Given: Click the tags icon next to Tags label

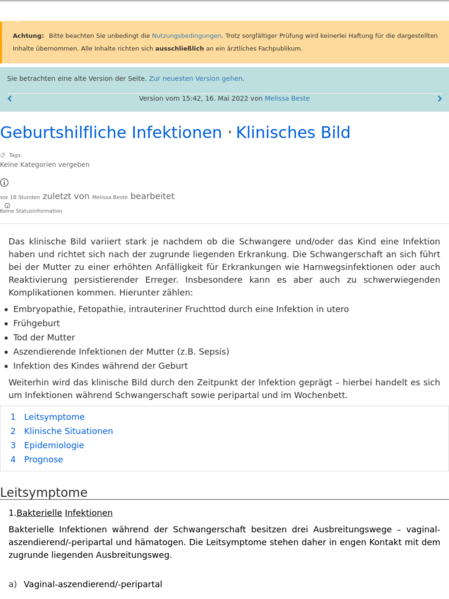Looking at the screenshot, I should click(x=3, y=155).
